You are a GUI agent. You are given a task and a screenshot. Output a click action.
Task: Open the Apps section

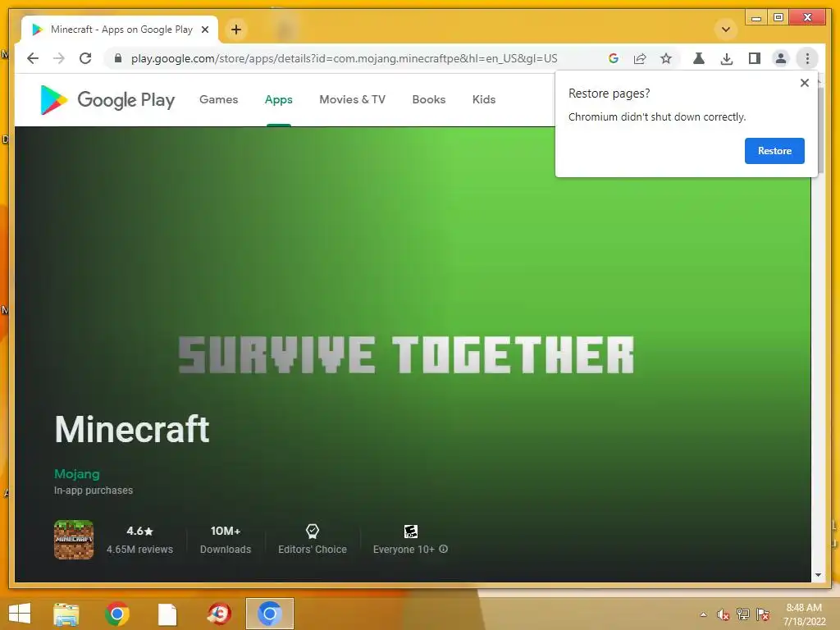pos(279,99)
